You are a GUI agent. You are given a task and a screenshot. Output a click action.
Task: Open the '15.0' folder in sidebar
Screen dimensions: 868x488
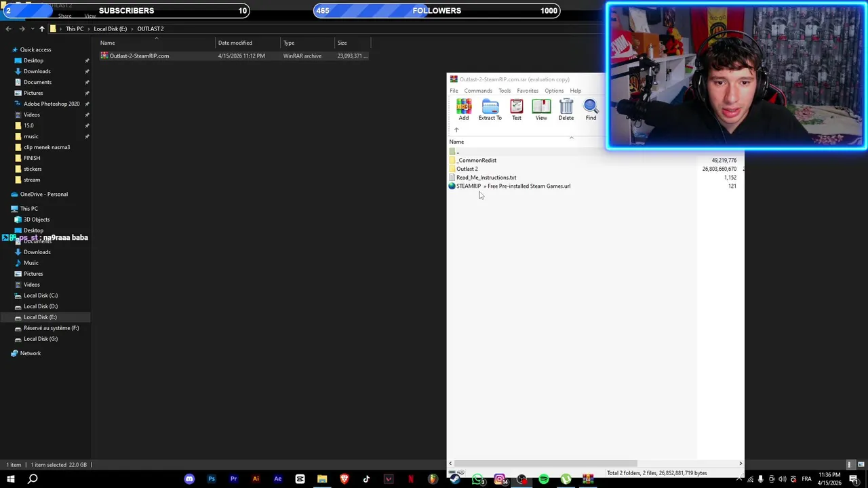(28, 125)
